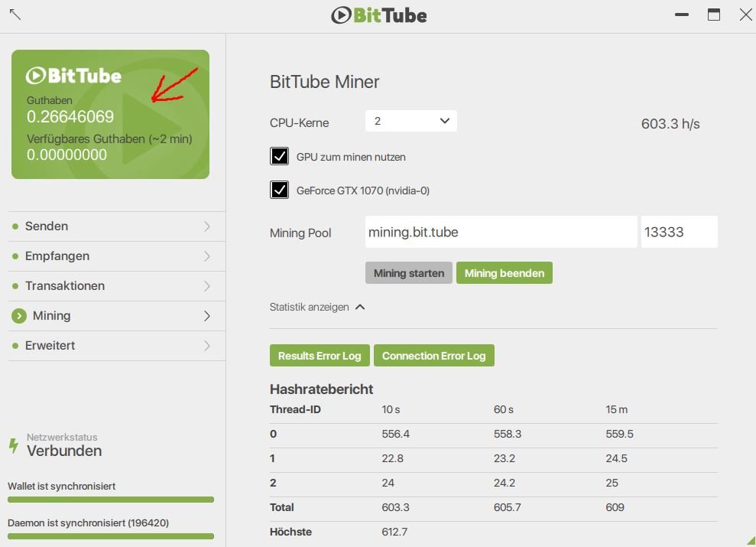Click thread 0 value 559.5

(x=620, y=434)
